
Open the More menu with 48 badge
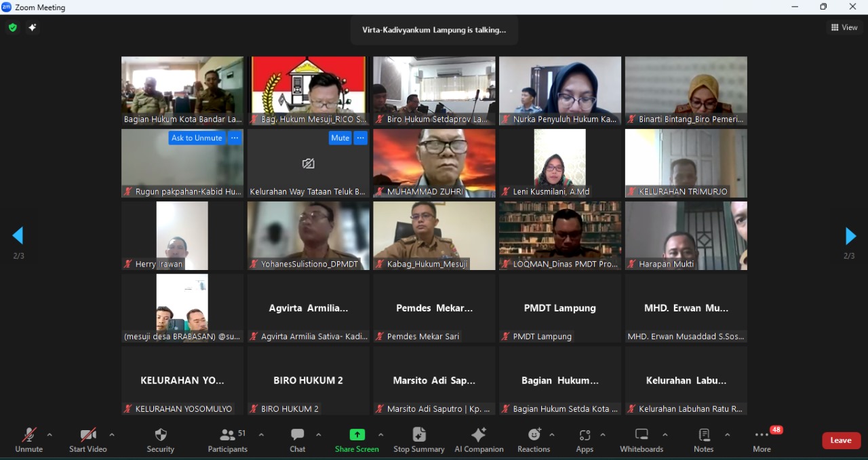point(762,440)
